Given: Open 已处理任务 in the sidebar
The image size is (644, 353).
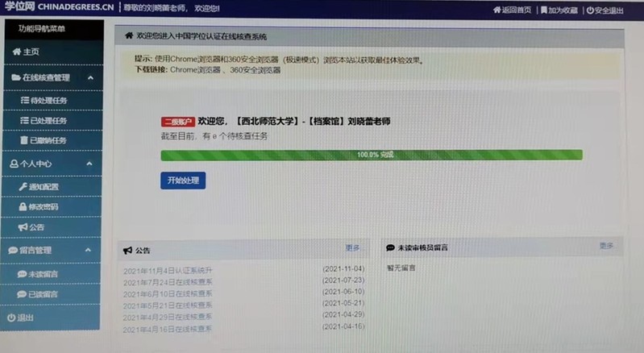Looking at the screenshot, I should [x=48, y=121].
